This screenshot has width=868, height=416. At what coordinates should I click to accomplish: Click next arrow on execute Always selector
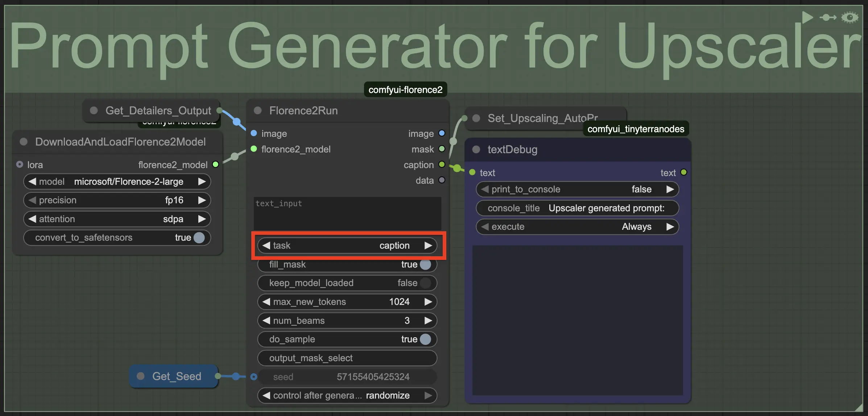[670, 227]
